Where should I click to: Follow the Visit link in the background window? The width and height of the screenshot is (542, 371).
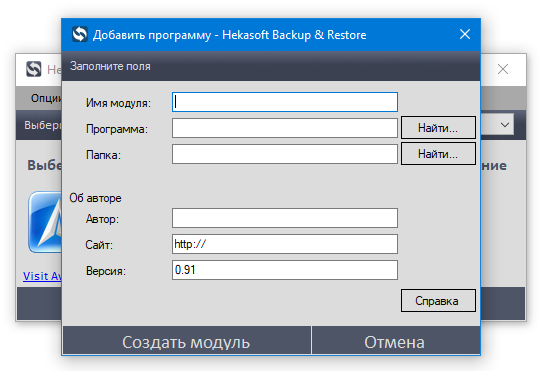42,276
